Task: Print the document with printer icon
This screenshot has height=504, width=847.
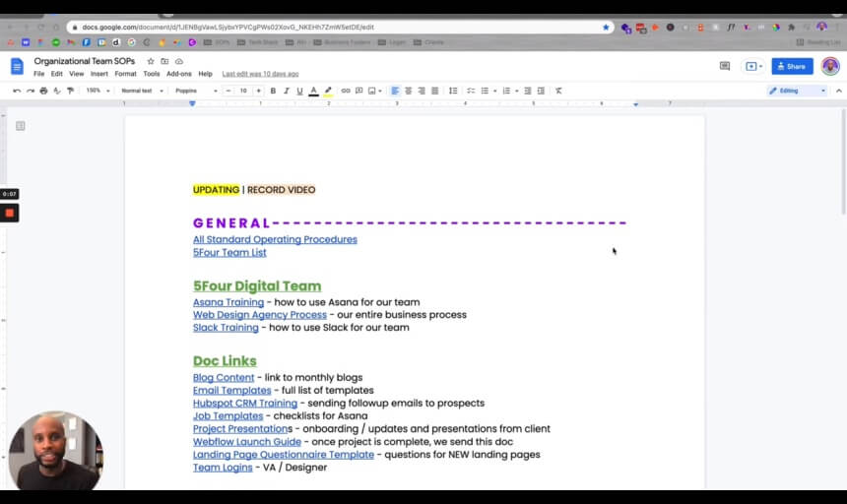Action: tap(43, 91)
